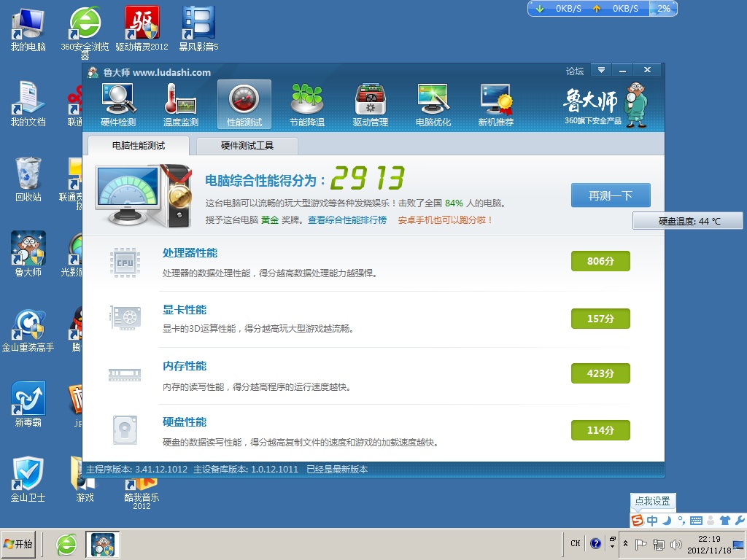
Task: Click the hard disk icon beside 硬盘性能
Action: click(x=125, y=429)
